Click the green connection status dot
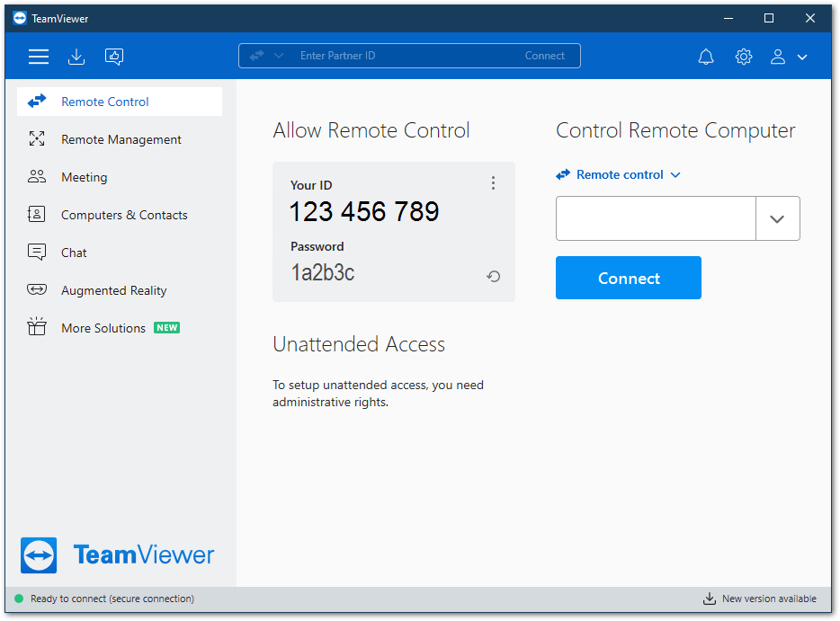Image resolution: width=840 pixels, height=621 pixels. tap(19, 599)
